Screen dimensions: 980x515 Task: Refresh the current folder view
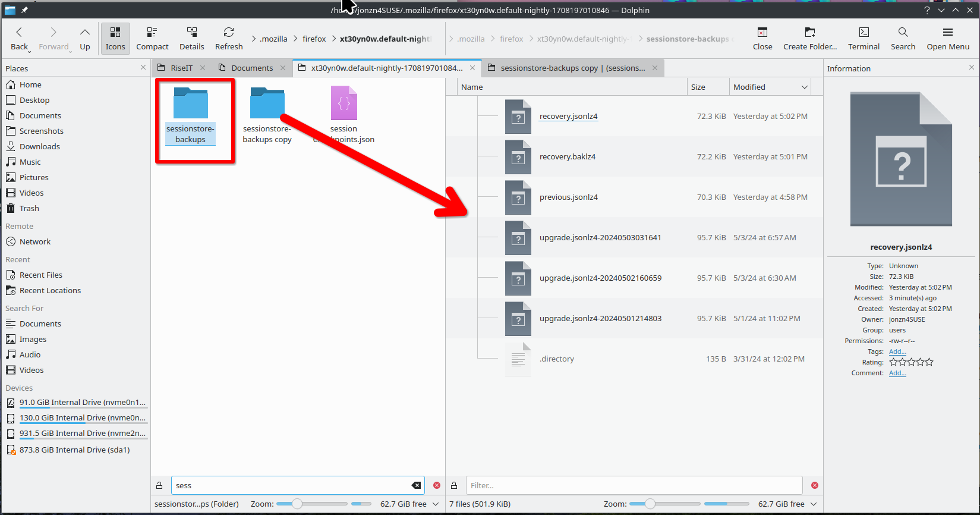pos(229,39)
